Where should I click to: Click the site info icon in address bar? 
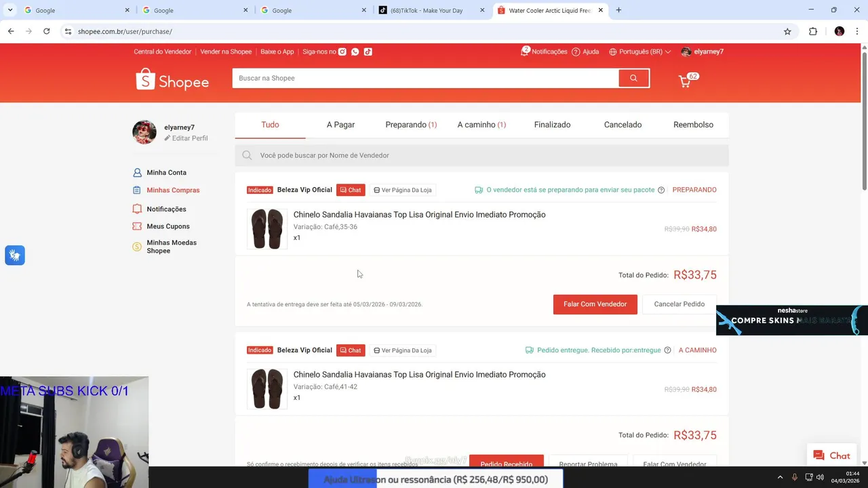point(67,31)
